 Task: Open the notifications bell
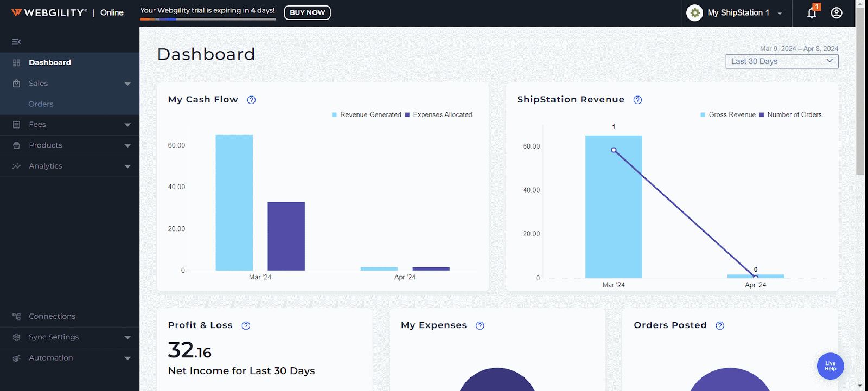[812, 13]
